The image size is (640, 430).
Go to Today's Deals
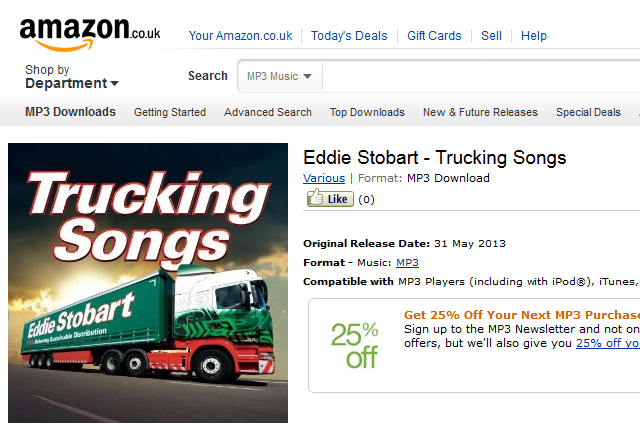click(x=349, y=36)
